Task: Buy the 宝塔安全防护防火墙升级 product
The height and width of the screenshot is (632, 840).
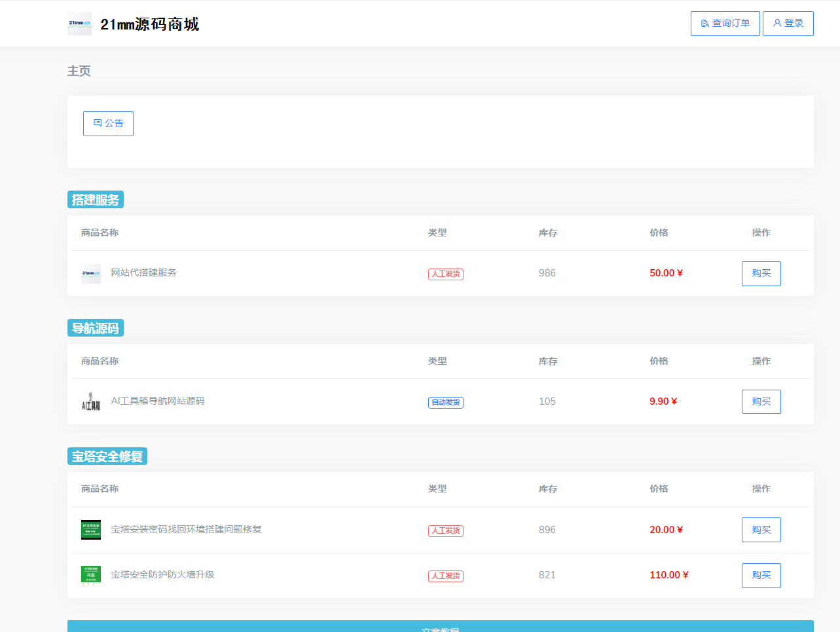Action: (x=761, y=575)
